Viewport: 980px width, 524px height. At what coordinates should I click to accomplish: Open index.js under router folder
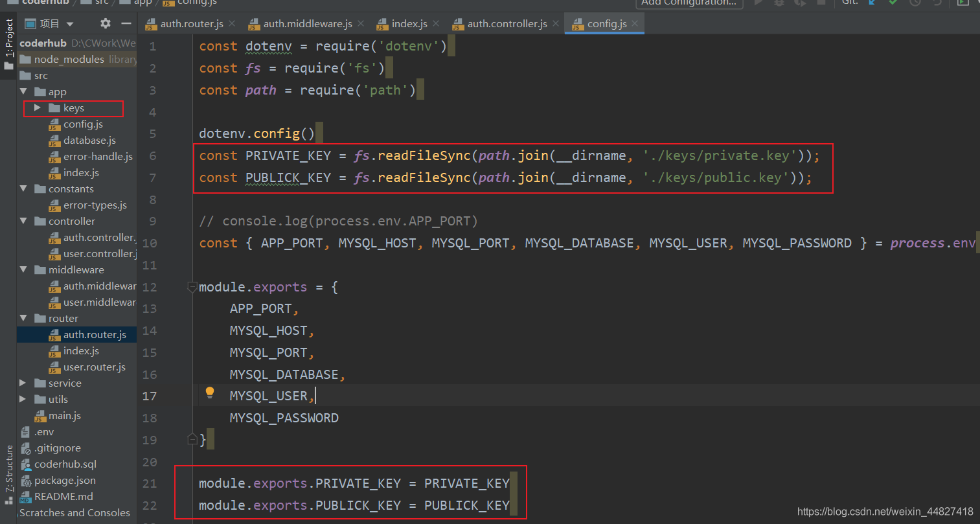click(x=81, y=350)
